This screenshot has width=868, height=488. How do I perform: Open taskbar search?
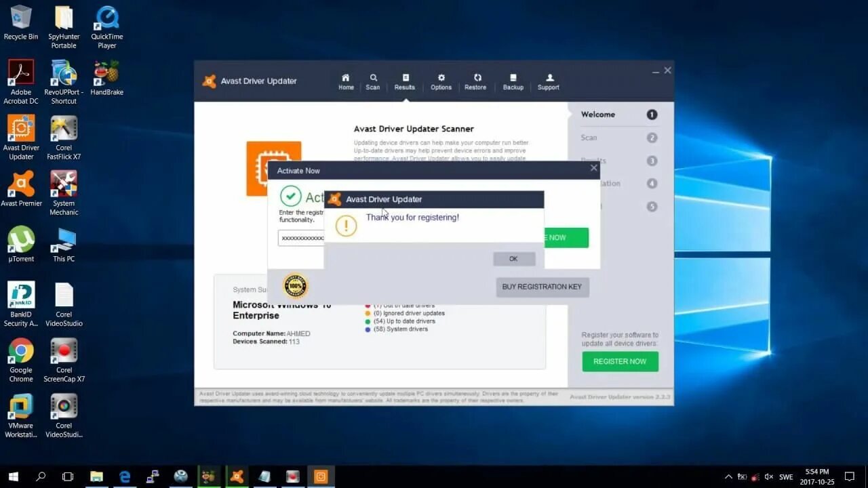coord(41,476)
